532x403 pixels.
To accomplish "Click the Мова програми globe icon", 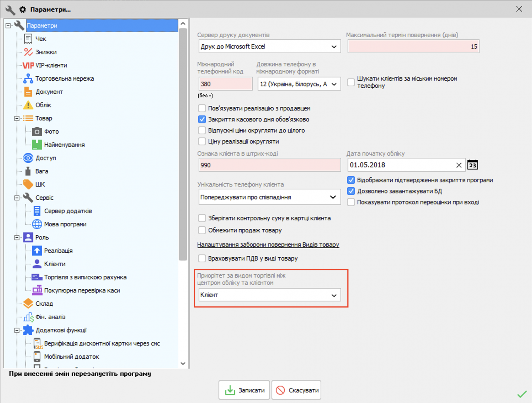I will pyautogui.click(x=37, y=224).
